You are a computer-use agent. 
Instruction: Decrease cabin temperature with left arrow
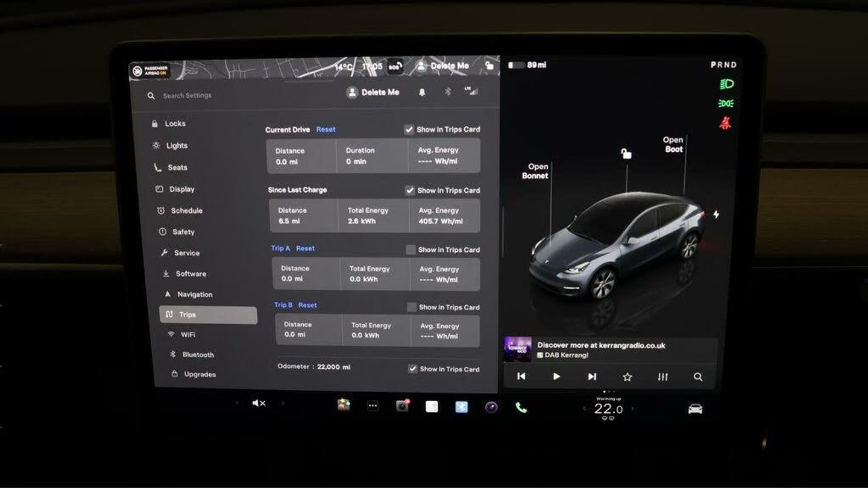(584, 409)
